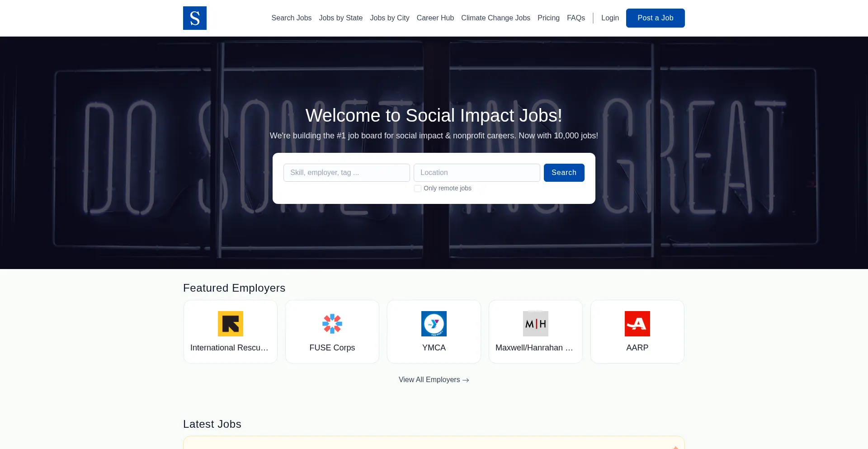Click the Login link
Viewport: 868px width, 449px height.
pyautogui.click(x=610, y=18)
